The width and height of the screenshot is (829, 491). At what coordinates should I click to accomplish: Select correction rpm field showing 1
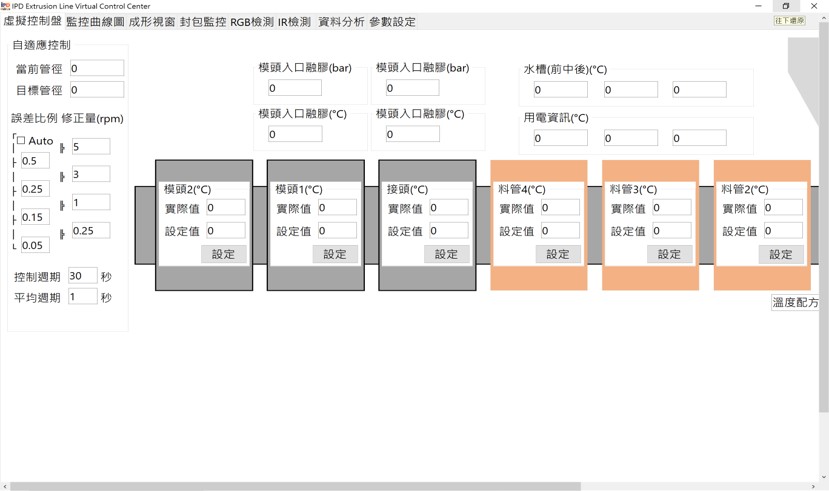tap(91, 202)
